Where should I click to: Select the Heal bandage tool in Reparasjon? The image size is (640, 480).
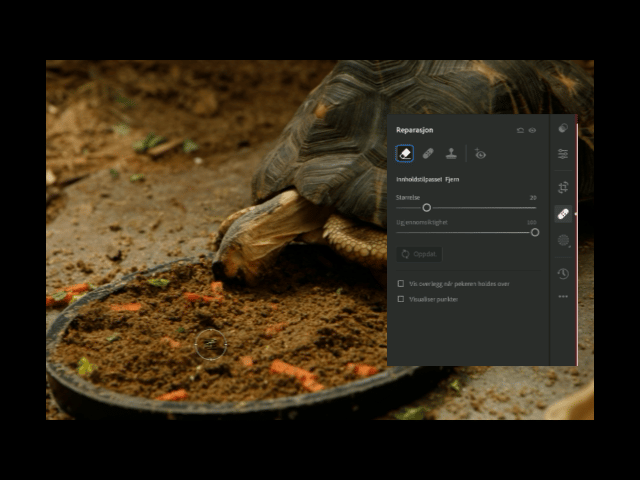428,153
